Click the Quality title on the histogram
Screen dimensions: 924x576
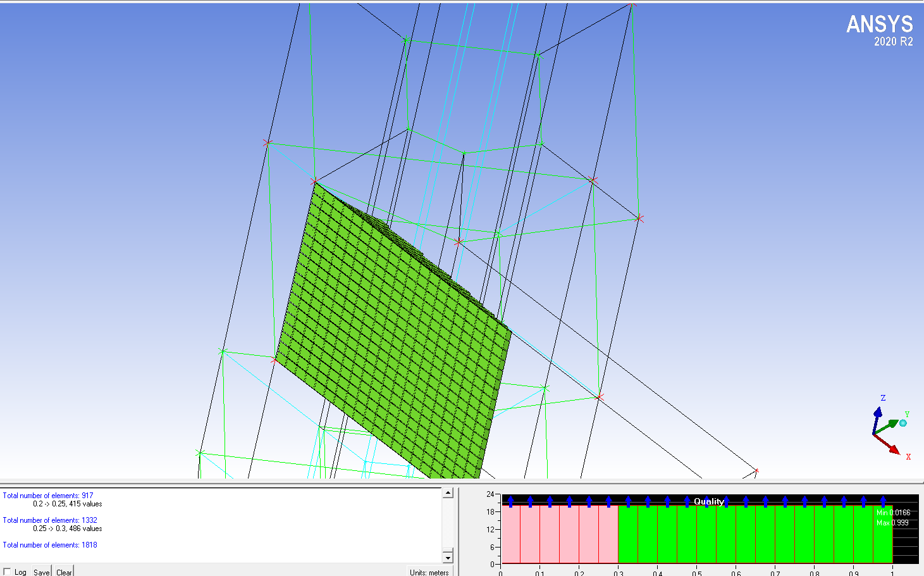[708, 501]
